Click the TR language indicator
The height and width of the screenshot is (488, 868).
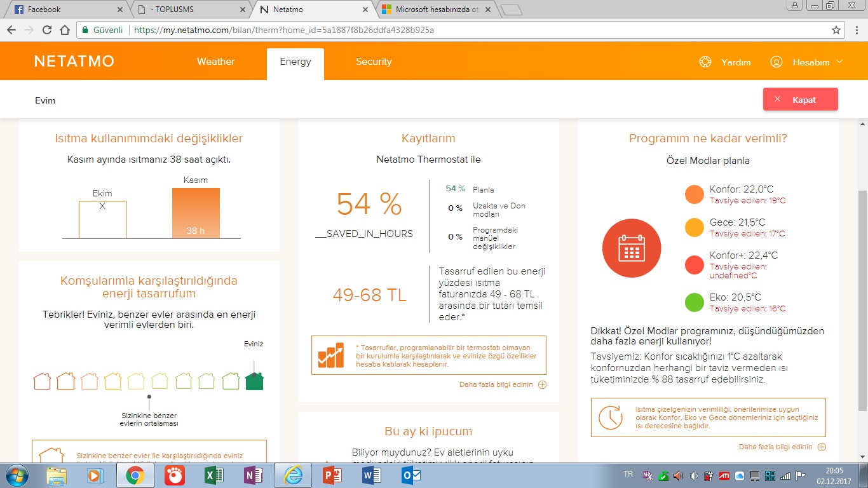click(x=628, y=474)
